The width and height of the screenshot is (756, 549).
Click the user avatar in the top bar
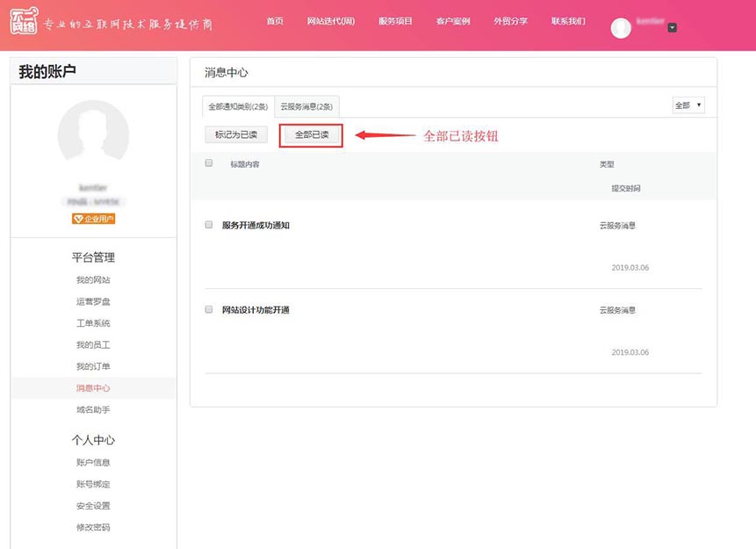621,28
